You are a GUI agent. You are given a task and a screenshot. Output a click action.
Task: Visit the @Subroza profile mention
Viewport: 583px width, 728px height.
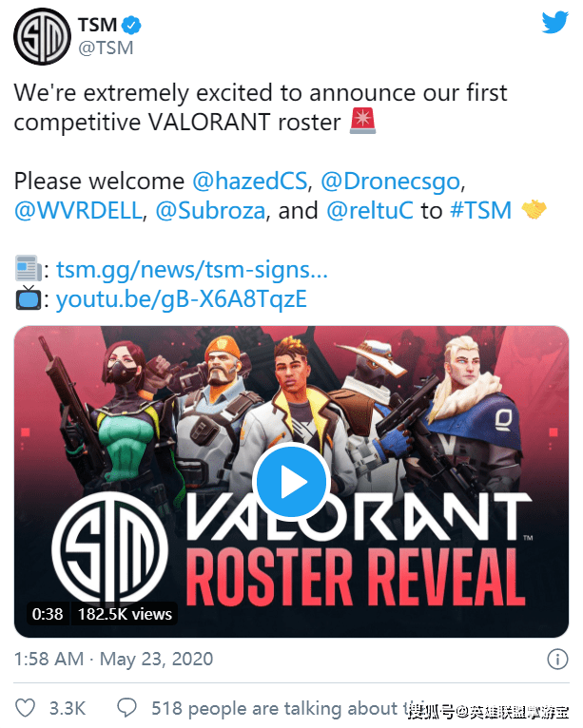click(x=210, y=211)
